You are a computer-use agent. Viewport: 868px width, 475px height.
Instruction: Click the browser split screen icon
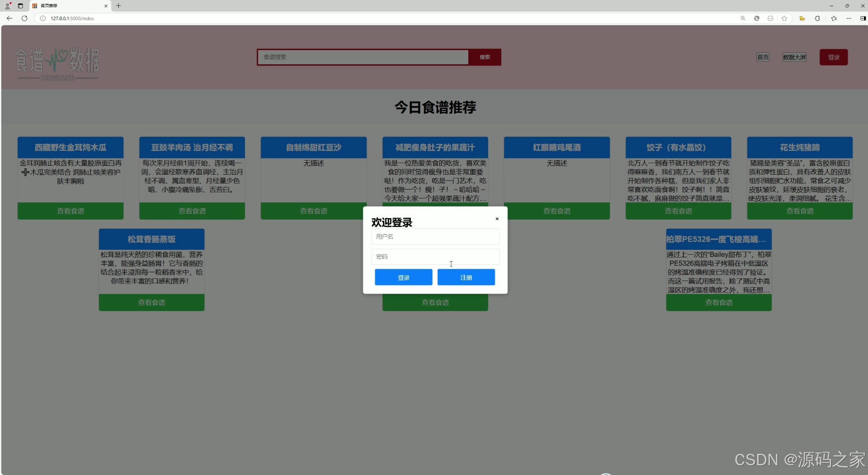coord(863,18)
